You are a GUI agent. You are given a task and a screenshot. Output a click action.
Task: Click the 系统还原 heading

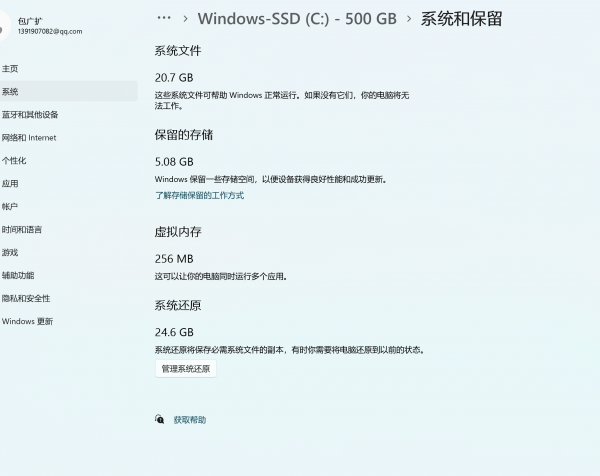click(x=178, y=305)
